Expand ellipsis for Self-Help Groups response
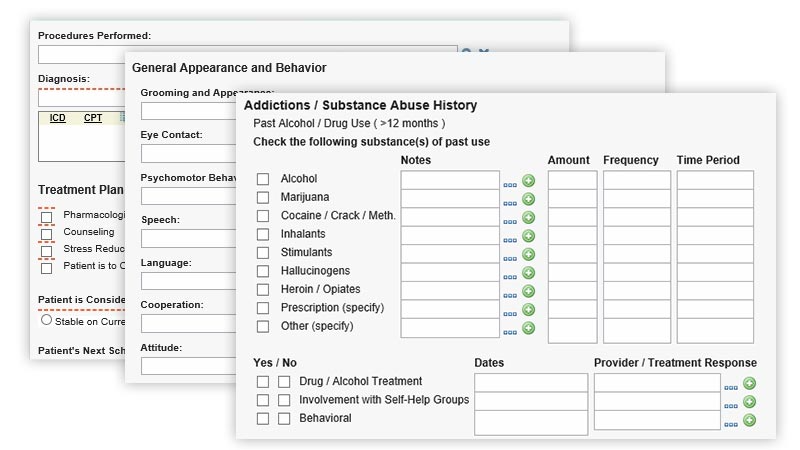 731,405
